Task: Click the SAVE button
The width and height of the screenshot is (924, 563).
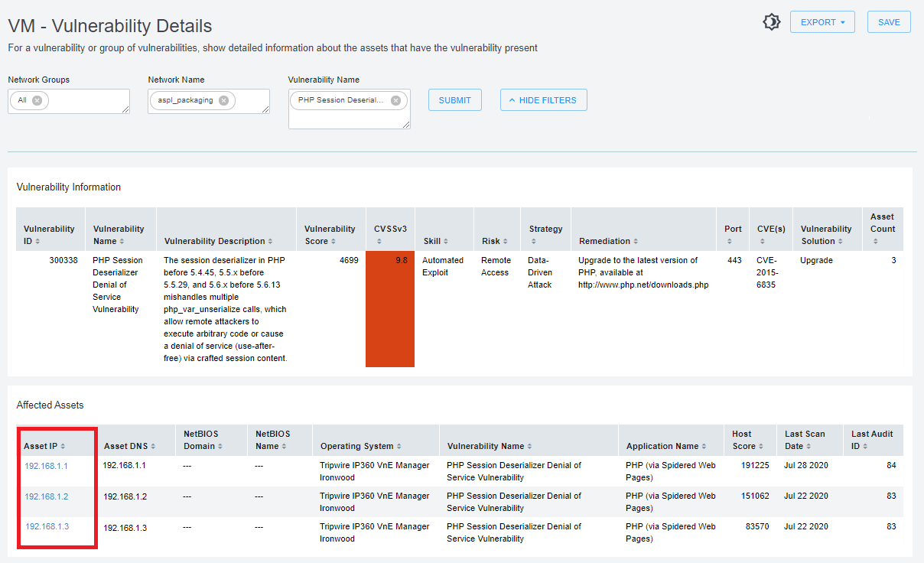Action: [889, 22]
